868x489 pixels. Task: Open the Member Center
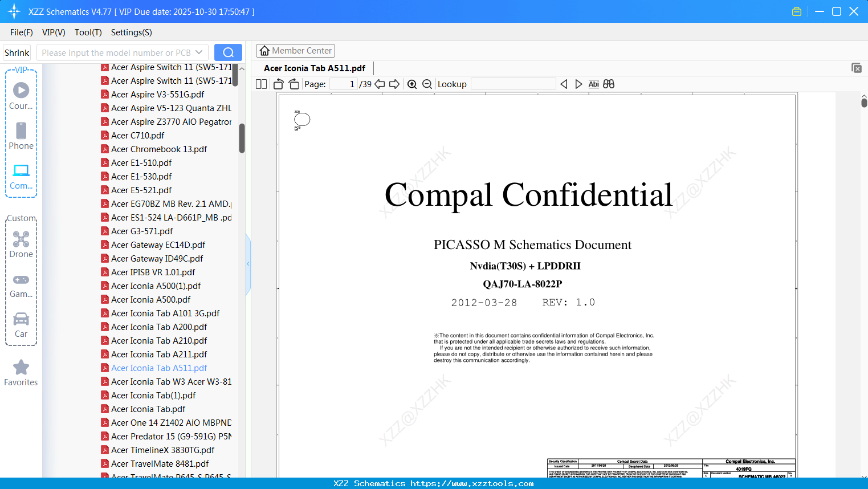click(x=295, y=51)
